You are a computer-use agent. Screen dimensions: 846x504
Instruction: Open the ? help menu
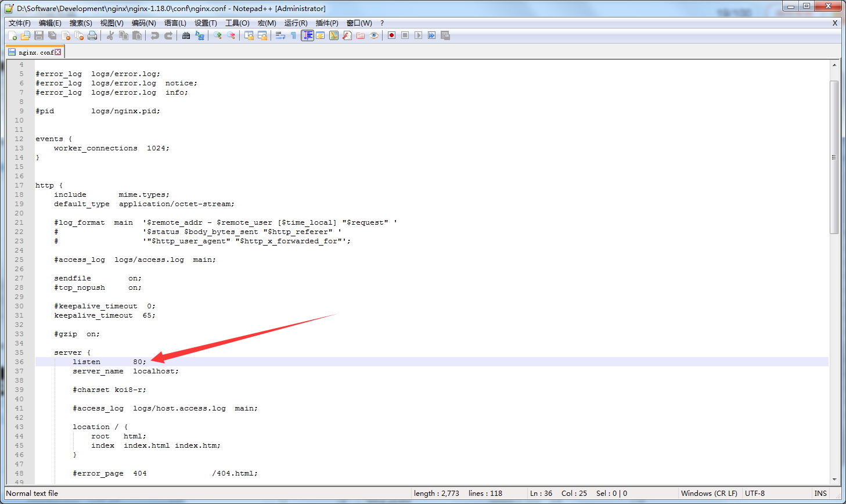point(382,23)
